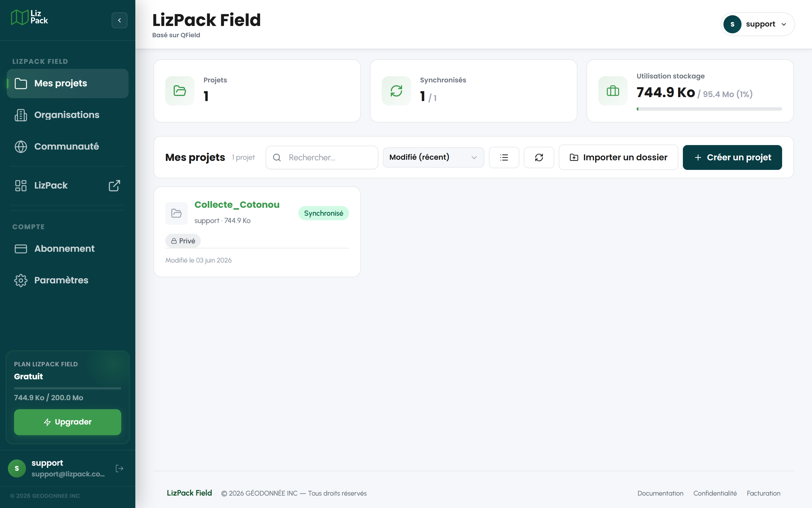Viewport: 812px width, 508px height.
Task: Click the LizPack logo
Action: (30, 17)
